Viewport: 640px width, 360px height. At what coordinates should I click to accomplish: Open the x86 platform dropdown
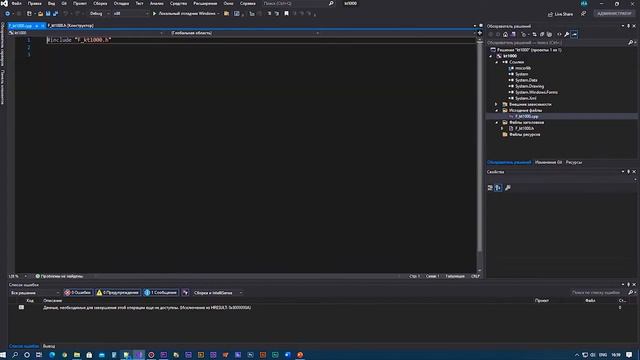click(x=130, y=13)
